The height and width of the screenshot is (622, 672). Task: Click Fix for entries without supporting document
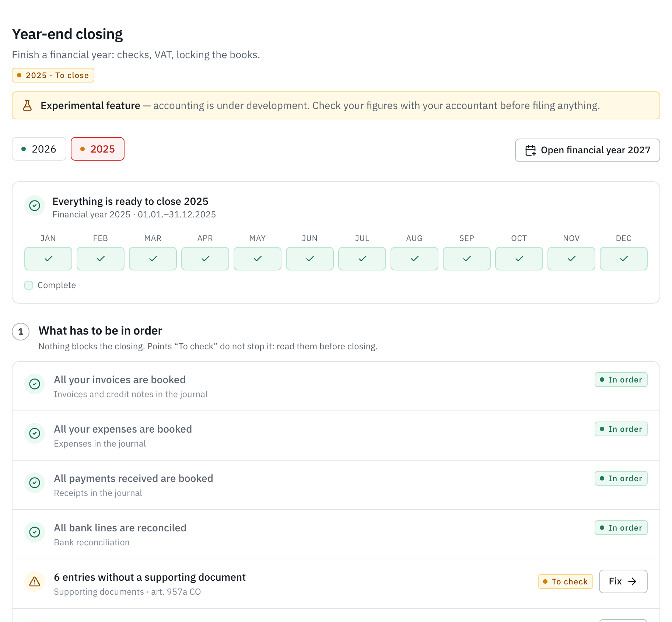[623, 581]
